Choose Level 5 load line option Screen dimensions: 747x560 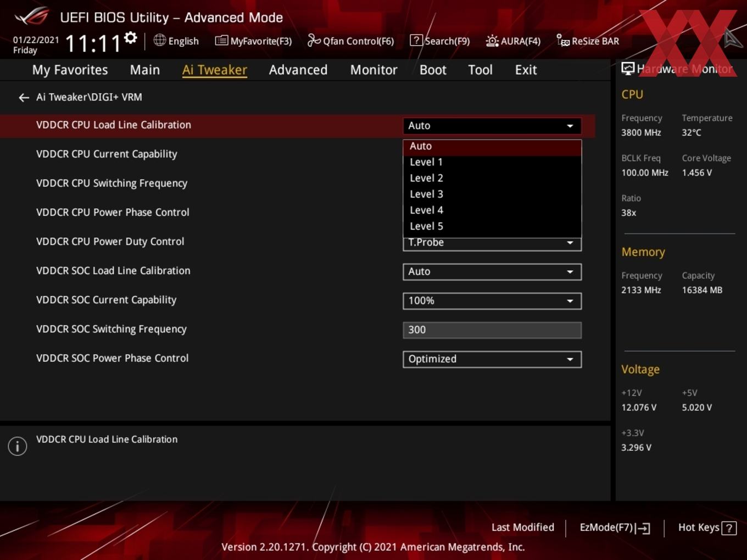click(492, 226)
